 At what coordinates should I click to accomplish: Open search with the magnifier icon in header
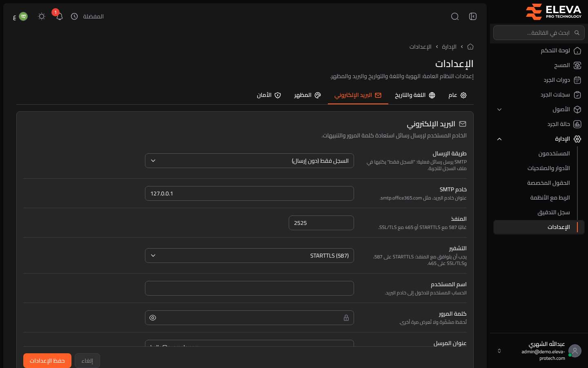tap(455, 16)
